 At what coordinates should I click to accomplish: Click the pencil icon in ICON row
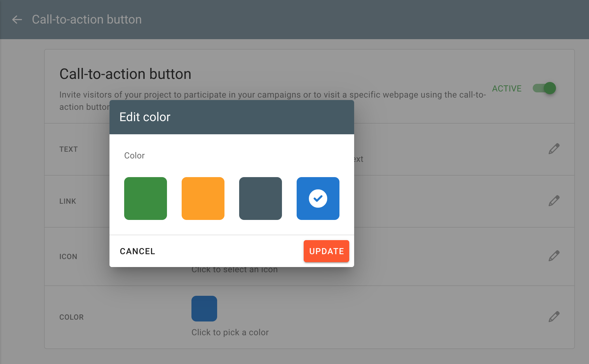(554, 256)
